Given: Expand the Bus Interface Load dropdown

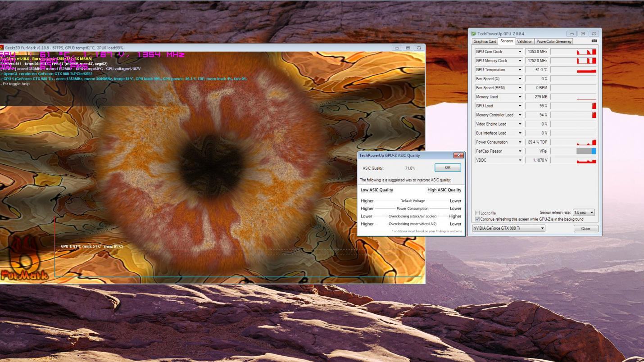Looking at the screenshot, I should click(520, 133).
